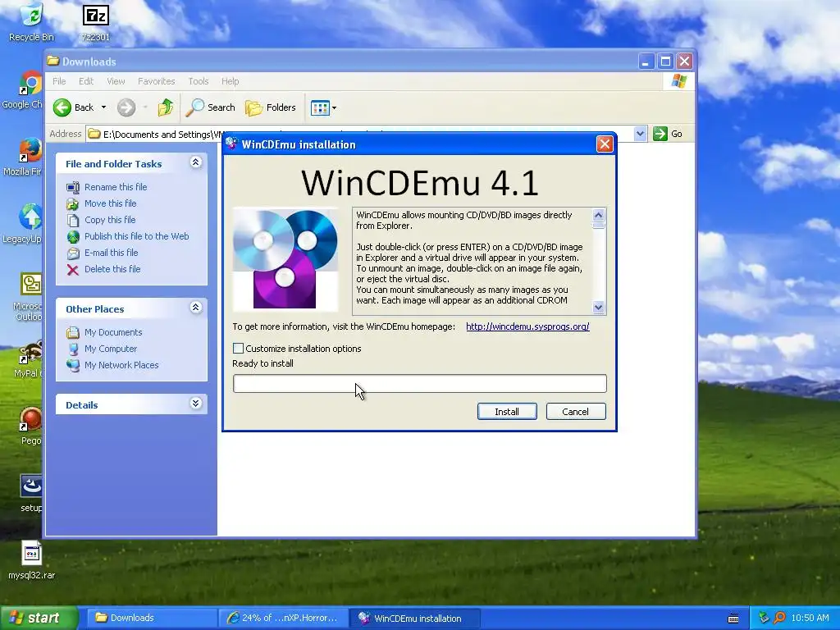Open the Recycle Bin desktop icon

pos(31,21)
